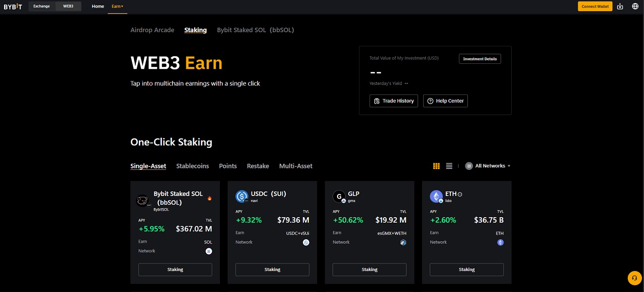The image size is (644, 292).
Task: Open Investment Details
Action: [x=479, y=59]
